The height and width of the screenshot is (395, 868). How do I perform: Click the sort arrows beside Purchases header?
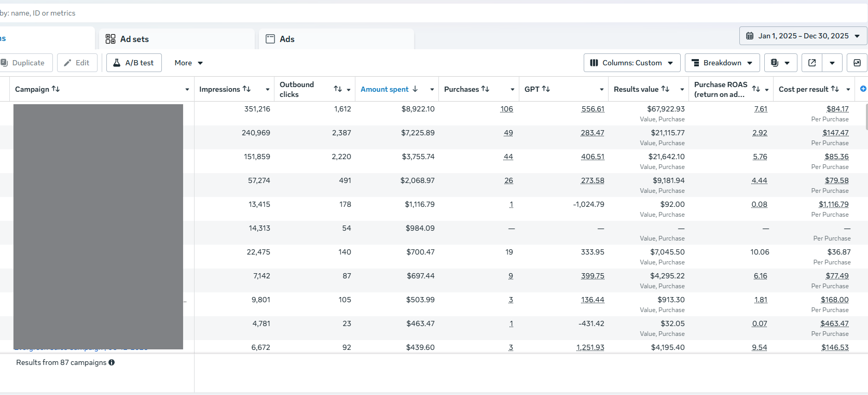tap(485, 89)
